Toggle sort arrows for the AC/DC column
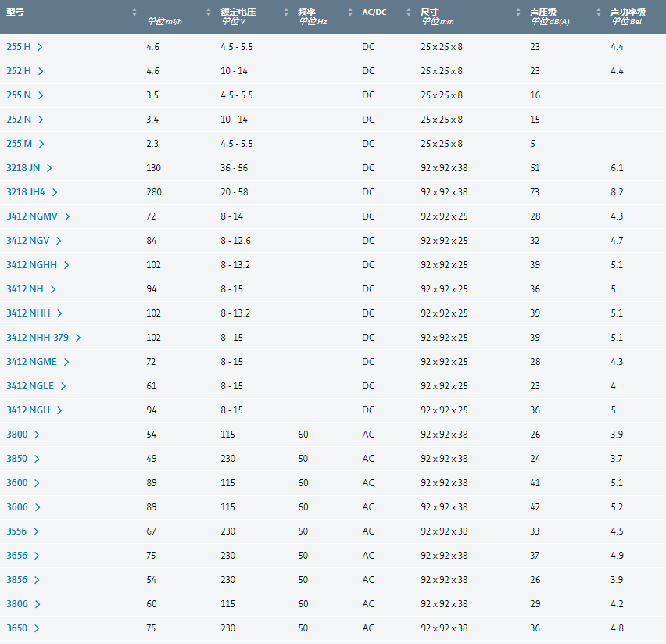The image size is (666, 644). (x=408, y=13)
